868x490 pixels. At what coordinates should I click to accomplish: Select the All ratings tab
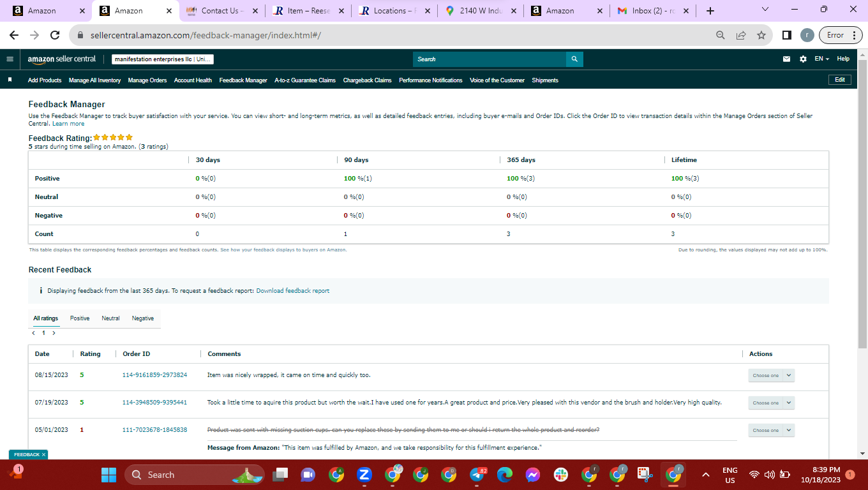coord(46,318)
